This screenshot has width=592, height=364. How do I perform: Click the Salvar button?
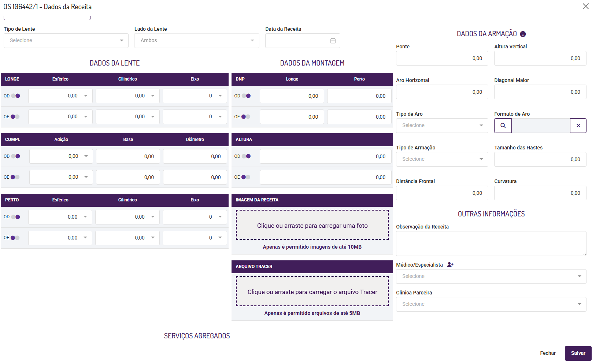(x=578, y=353)
